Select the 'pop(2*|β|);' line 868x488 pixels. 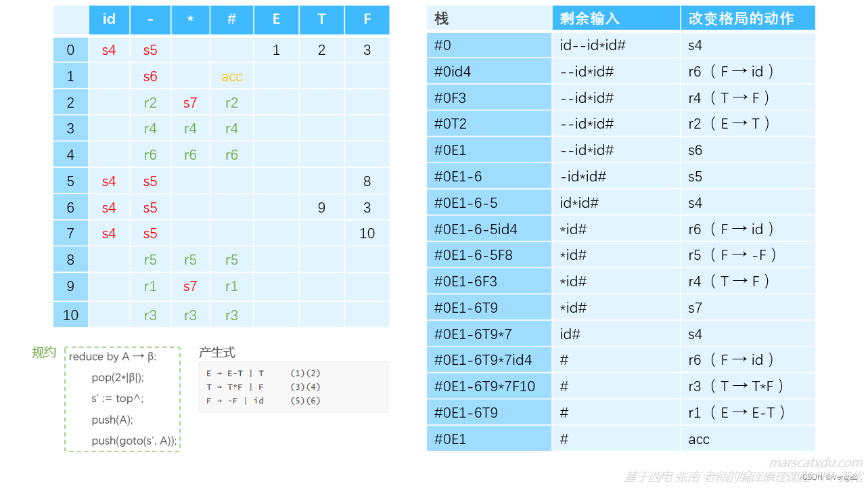118,378
